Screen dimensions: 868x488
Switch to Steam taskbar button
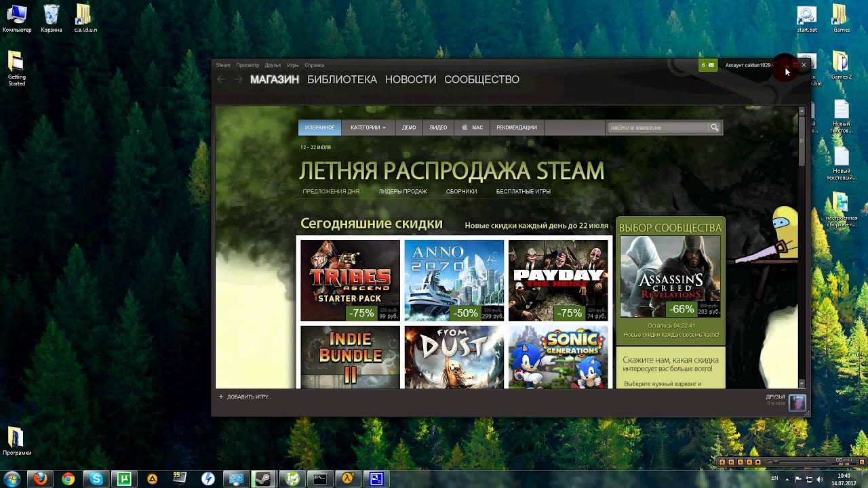click(264, 479)
